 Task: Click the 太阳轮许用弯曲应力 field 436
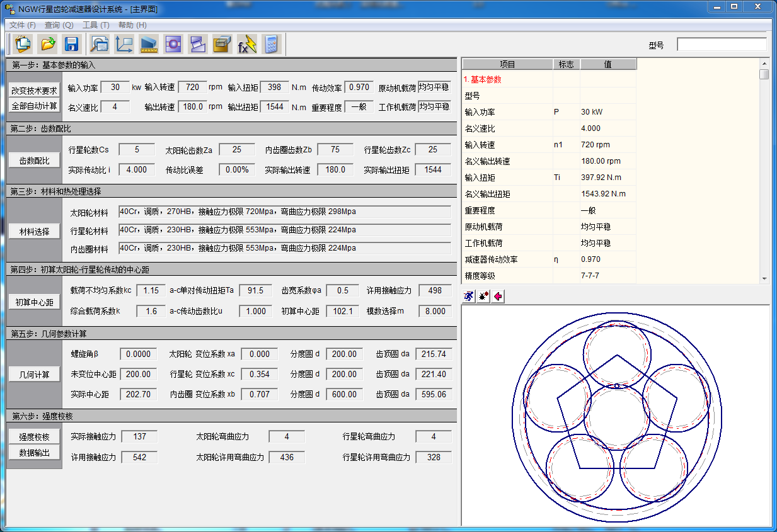pos(287,457)
